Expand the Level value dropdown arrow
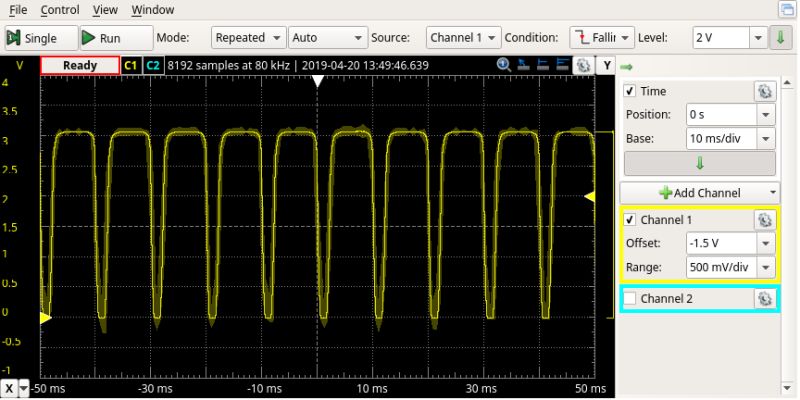This screenshot has height=400, width=800. click(x=758, y=38)
